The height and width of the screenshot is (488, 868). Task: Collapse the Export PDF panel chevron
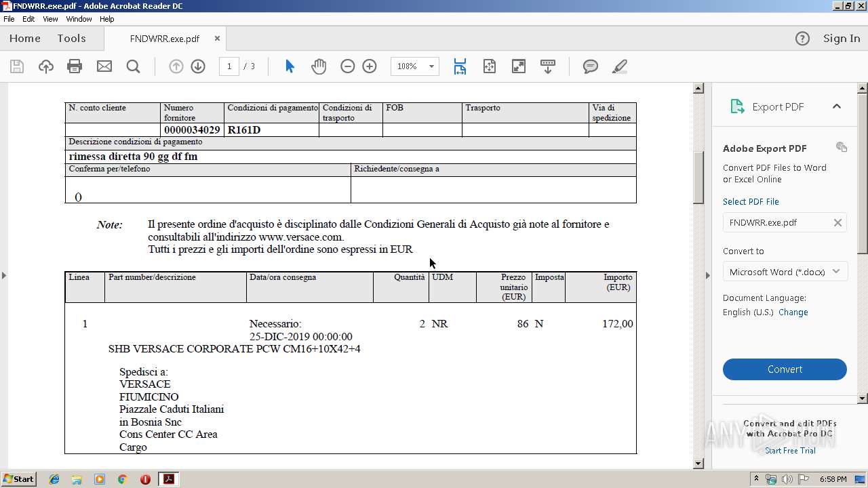pyautogui.click(x=837, y=106)
